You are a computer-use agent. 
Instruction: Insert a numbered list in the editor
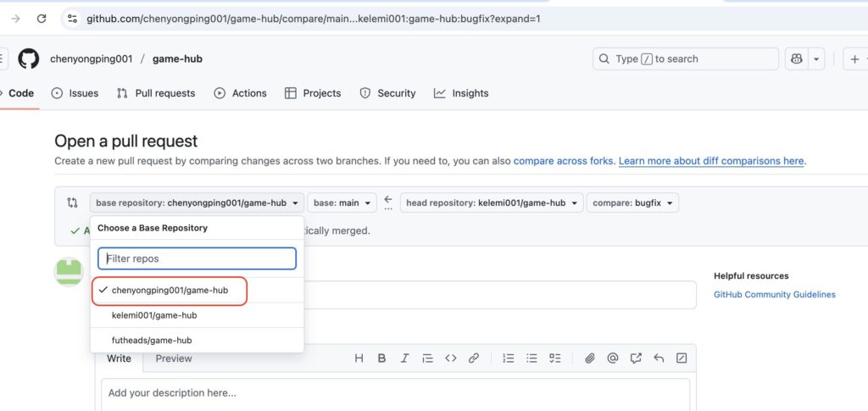coord(509,358)
